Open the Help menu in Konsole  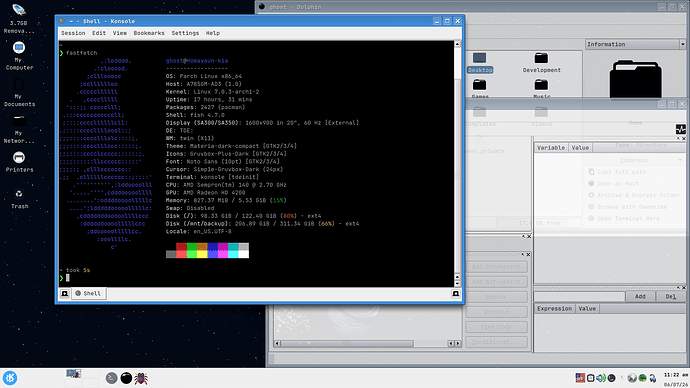coord(213,33)
